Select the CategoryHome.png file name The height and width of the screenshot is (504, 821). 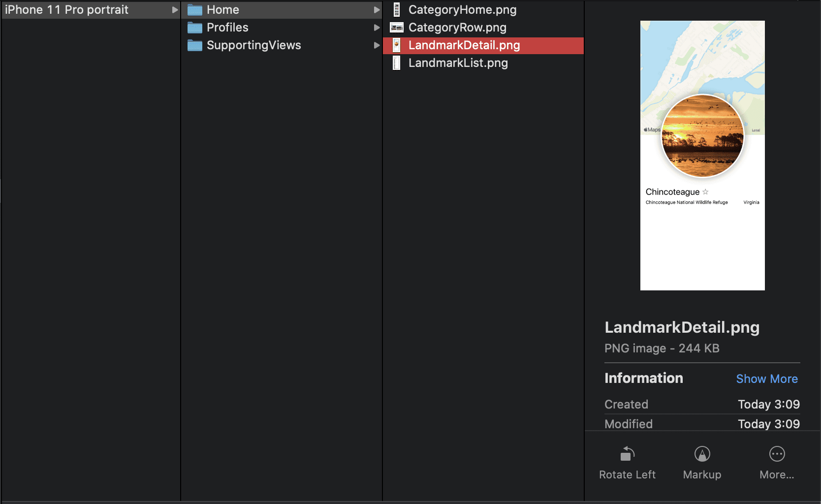pos(463,10)
